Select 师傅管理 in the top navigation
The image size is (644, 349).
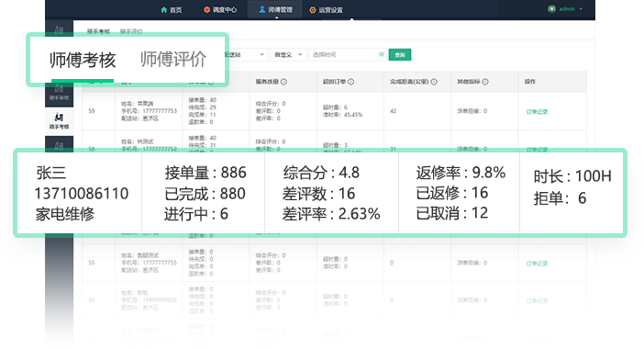(275, 9)
